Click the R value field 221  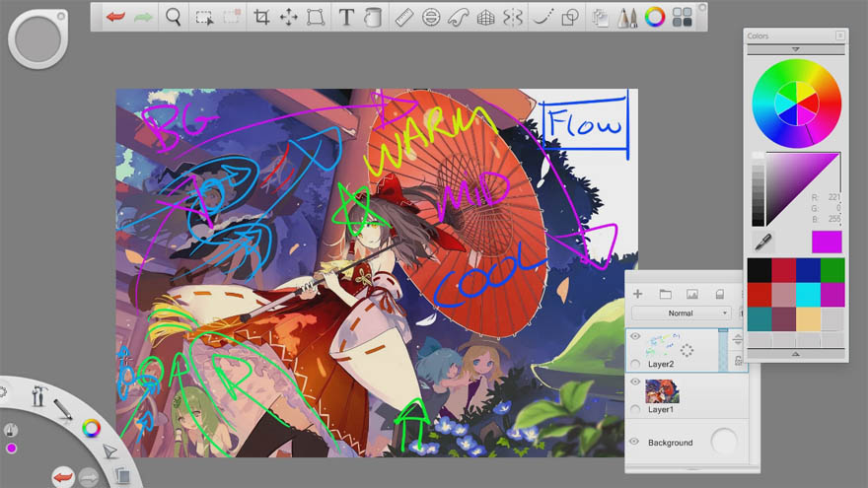click(833, 197)
